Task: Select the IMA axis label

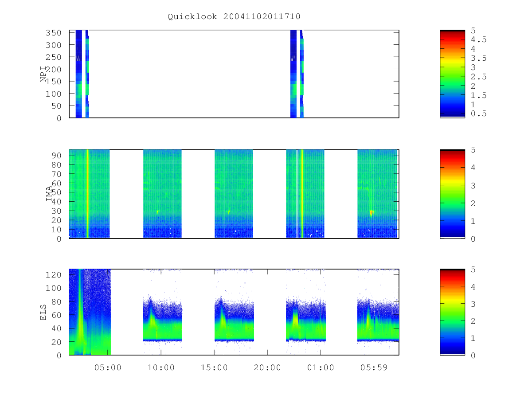Action: [x=50, y=194]
